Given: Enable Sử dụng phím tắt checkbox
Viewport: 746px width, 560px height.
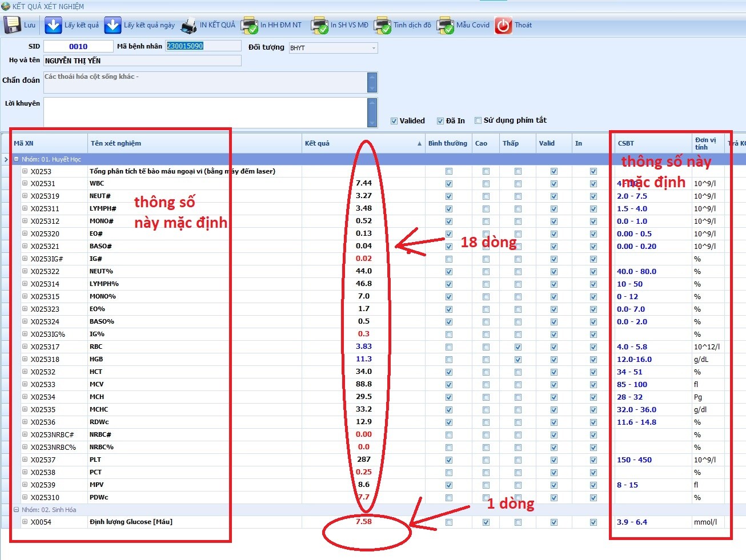Looking at the screenshot, I should [x=478, y=120].
